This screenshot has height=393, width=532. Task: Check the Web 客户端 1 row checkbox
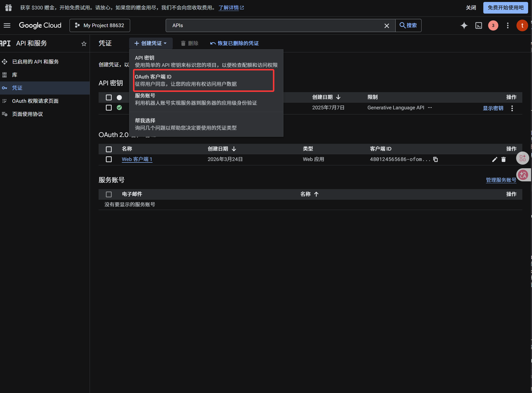109,159
